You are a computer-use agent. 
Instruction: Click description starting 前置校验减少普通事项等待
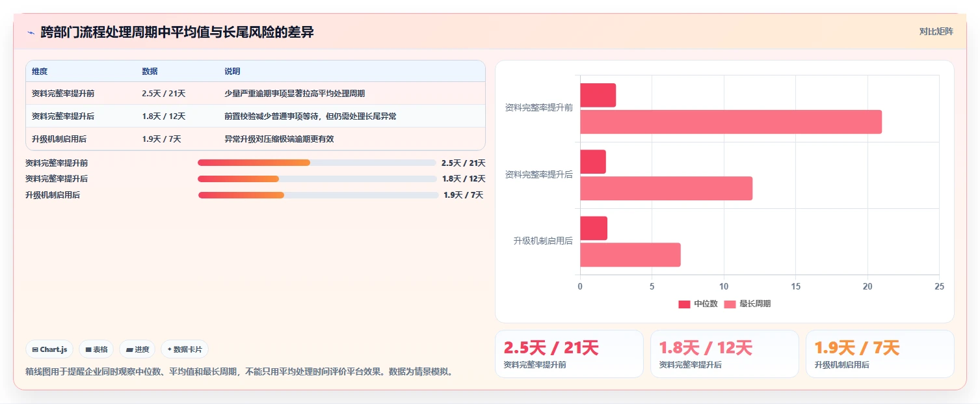(x=310, y=116)
